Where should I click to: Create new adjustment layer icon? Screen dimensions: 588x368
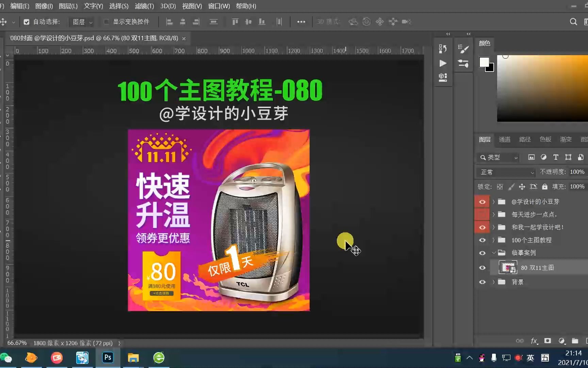[x=561, y=341]
